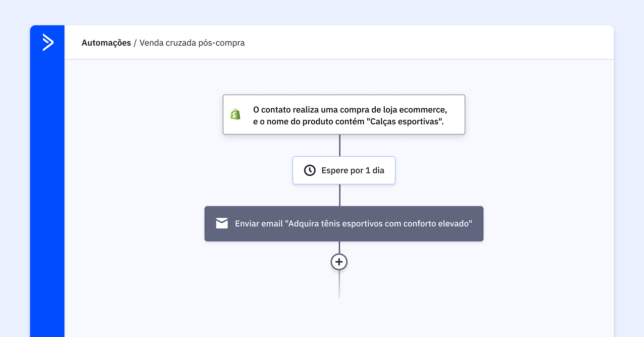Click the connector between the wait and email steps
644x337 pixels.
tap(340, 195)
